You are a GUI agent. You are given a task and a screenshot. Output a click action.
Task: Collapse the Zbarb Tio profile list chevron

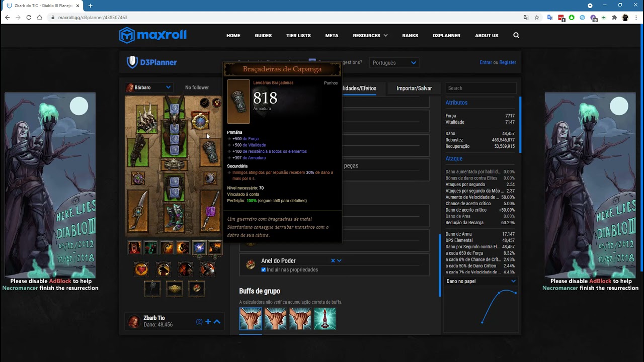[217, 321]
